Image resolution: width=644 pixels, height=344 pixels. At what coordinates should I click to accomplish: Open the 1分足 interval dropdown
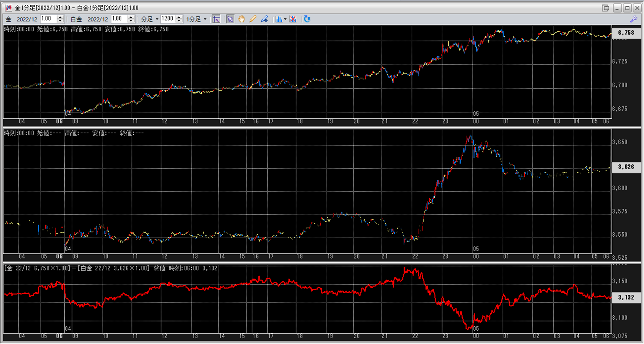point(205,19)
